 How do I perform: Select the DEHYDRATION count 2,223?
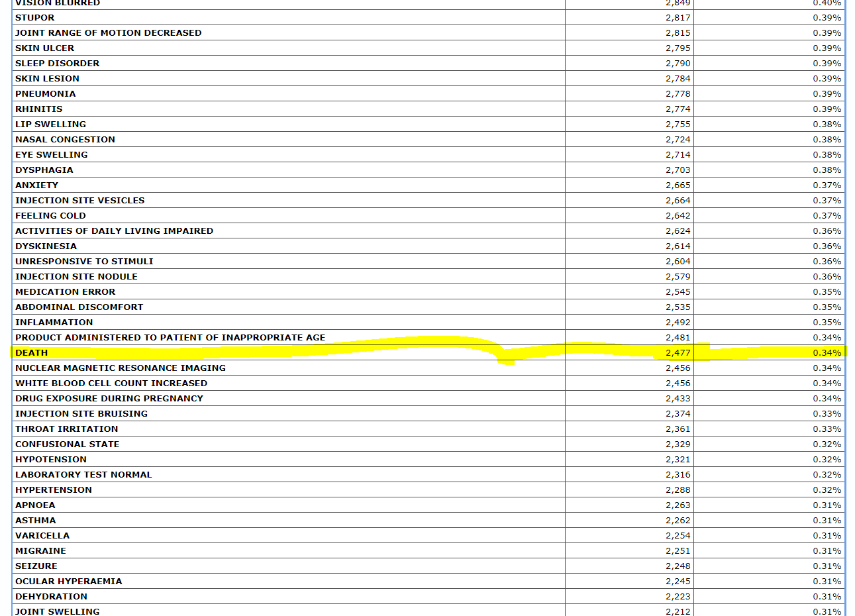pyautogui.click(x=678, y=597)
